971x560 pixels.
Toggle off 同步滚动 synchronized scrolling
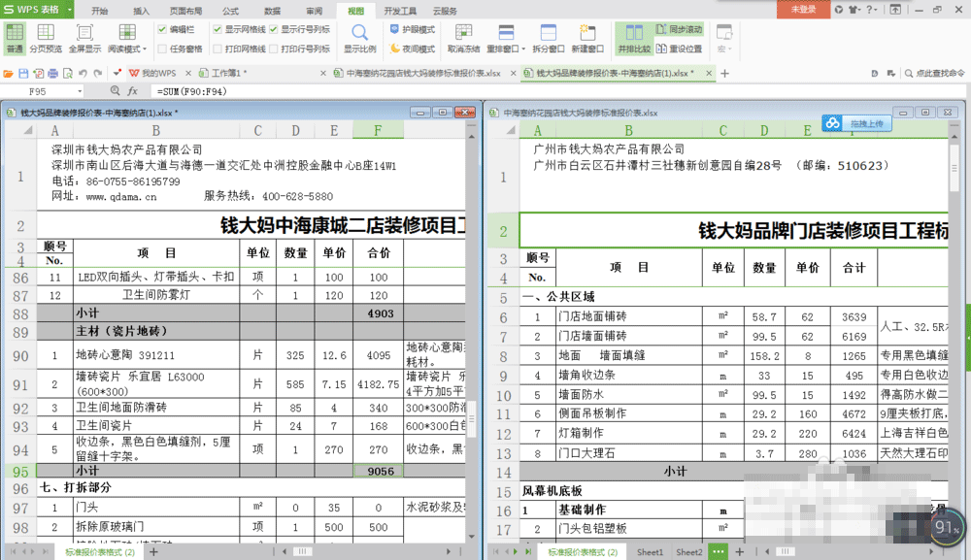tap(682, 28)
